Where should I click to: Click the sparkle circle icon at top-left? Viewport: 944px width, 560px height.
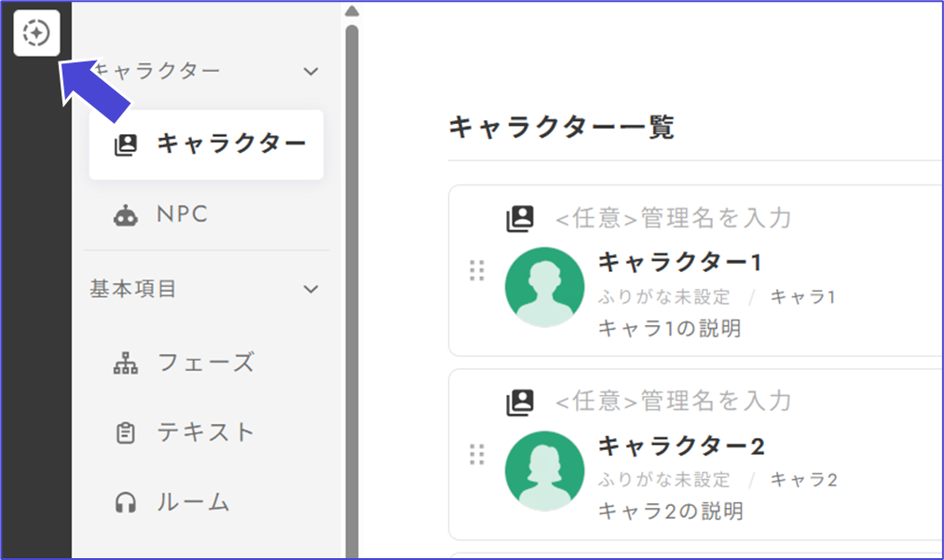36,34
